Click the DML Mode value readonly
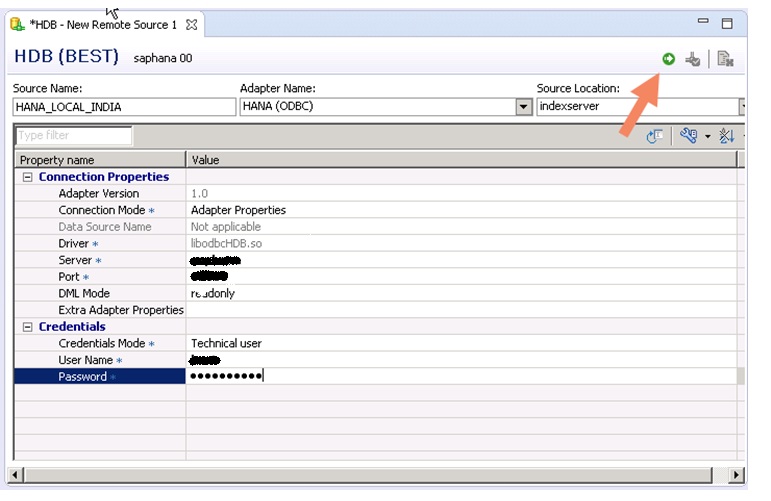771x501 pixels. pyautogui.click(x=213, y=294)
